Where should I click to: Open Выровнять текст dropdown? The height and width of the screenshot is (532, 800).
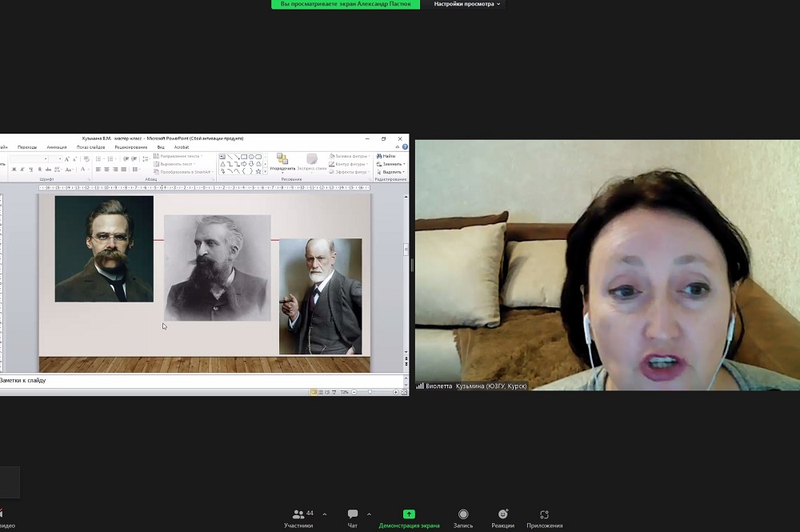[x=175, y=164]
